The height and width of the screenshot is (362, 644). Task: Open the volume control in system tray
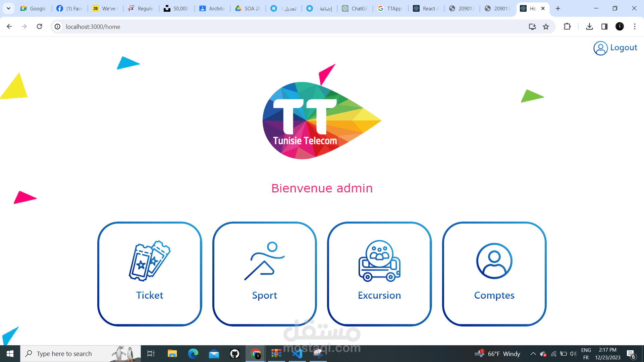click(x=573, y=354)
